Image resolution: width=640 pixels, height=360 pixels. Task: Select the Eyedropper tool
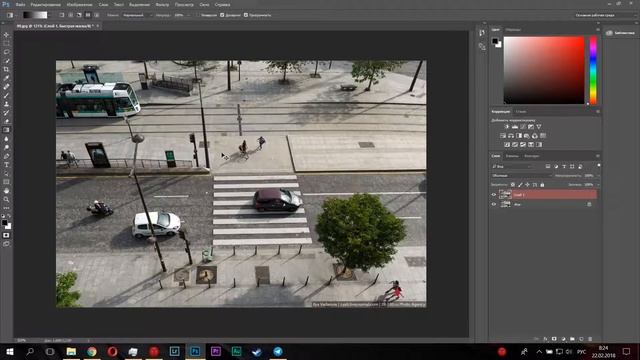tap(6, 78)
